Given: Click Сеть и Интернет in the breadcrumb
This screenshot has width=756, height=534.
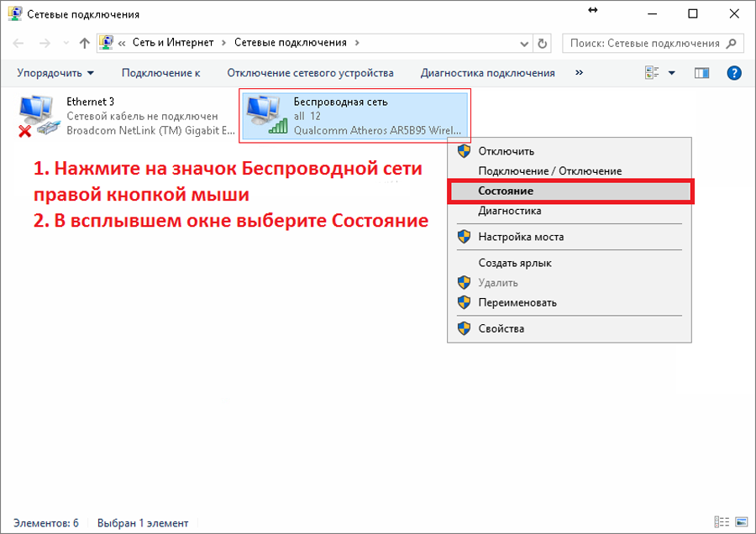Looking at the screenshot, I should tap(173, 43).
